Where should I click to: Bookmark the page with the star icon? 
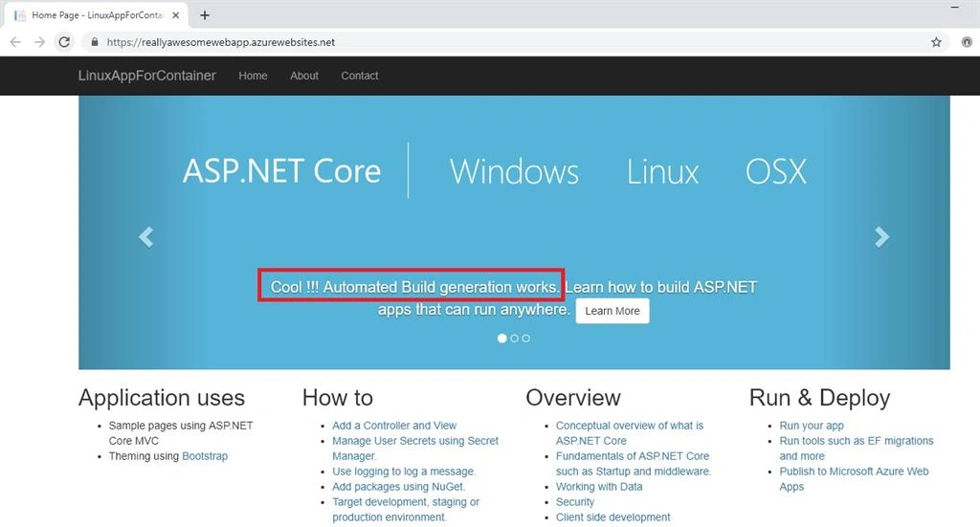tap(936, 42)
